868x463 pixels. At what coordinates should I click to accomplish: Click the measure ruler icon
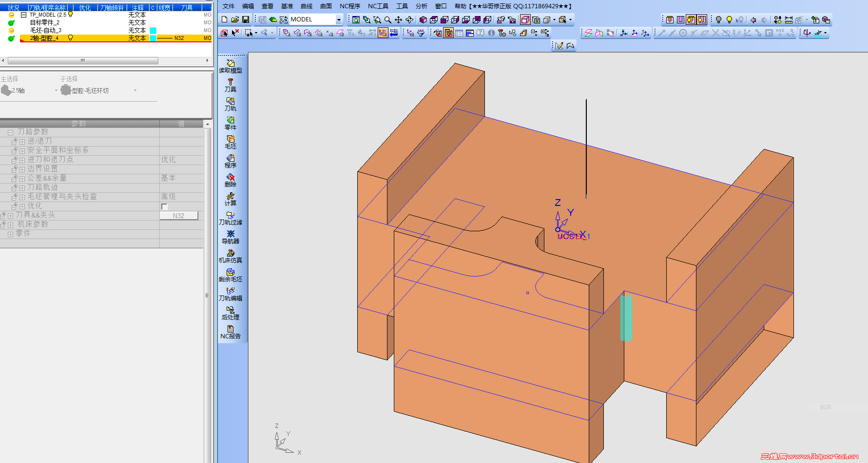click(789, 20)
